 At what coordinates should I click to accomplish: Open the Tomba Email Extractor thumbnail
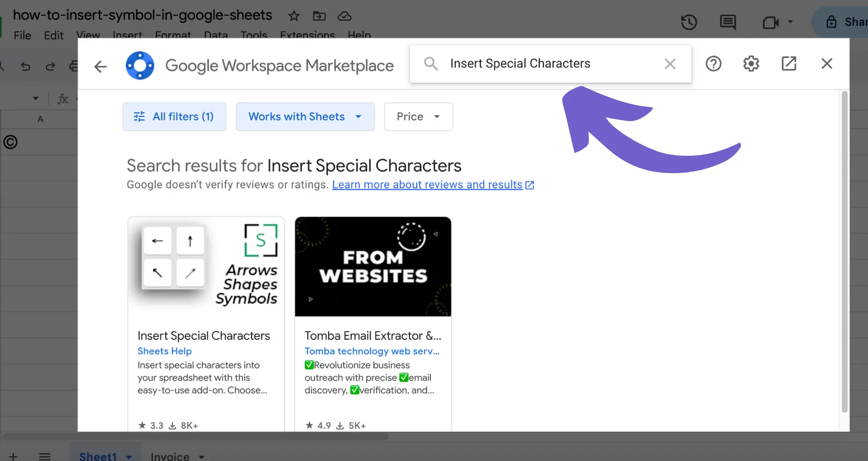tap(373, 267)
